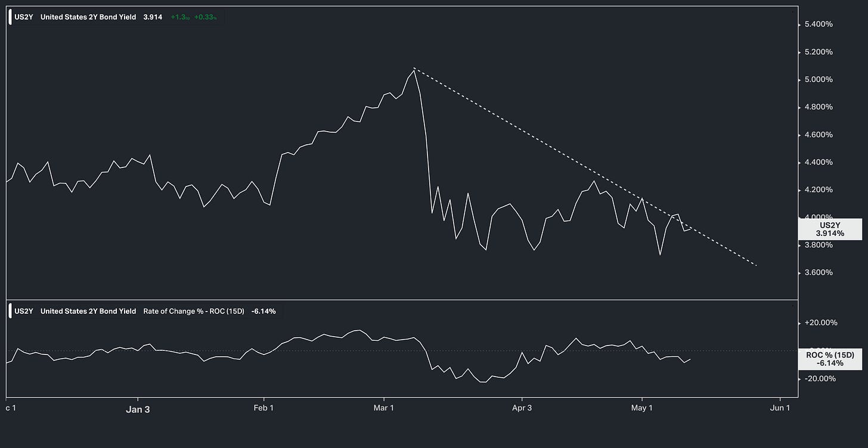Click the ROC % (15D) -6.14% axis tag
The height and width of the screenshot is (448, 868).
830,359
